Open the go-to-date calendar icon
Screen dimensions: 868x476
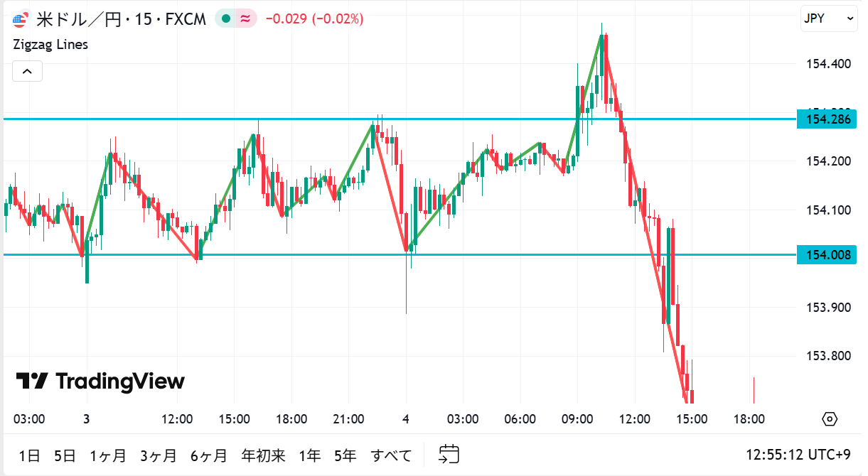[x=449, y=454]
